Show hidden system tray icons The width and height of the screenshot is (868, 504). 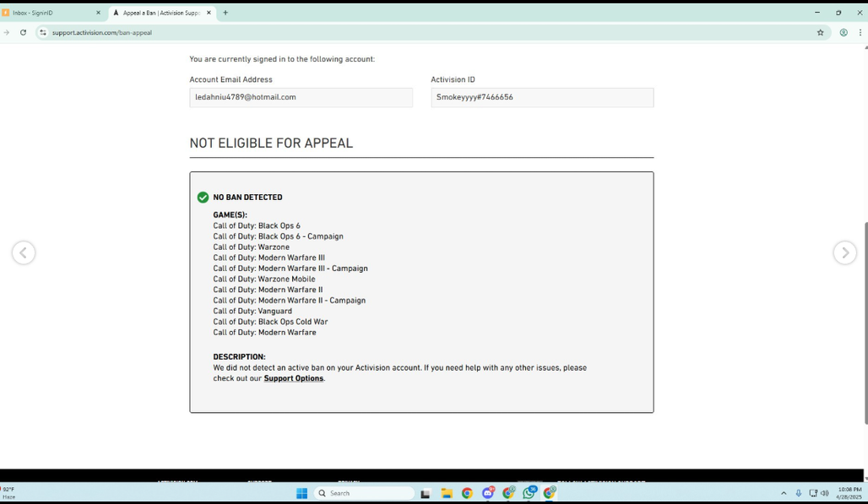point(784,494)
